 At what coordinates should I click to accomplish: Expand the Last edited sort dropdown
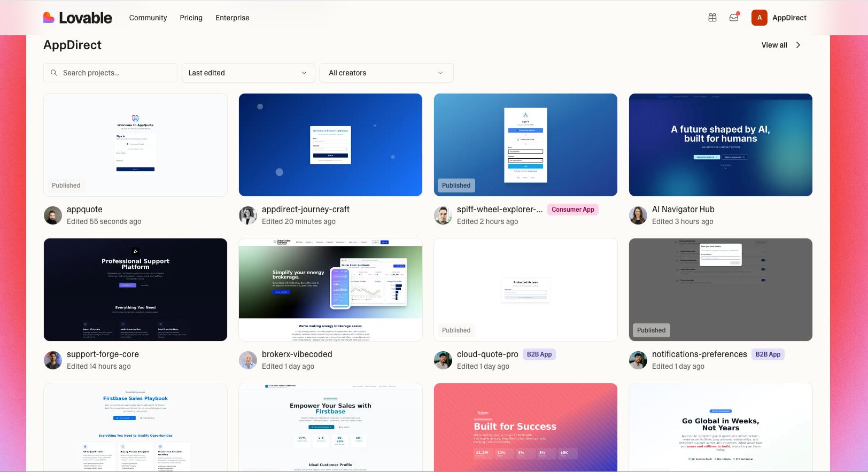[248, 73]
